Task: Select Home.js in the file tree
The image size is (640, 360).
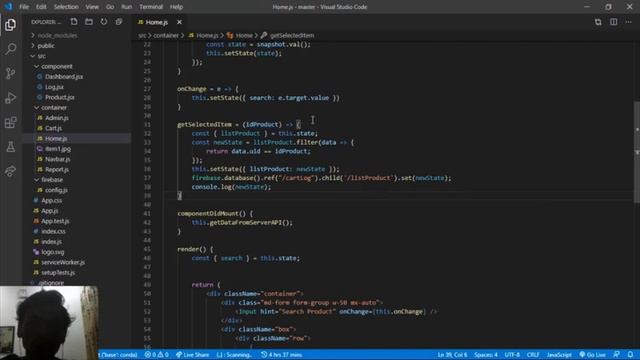Action: 56,138
